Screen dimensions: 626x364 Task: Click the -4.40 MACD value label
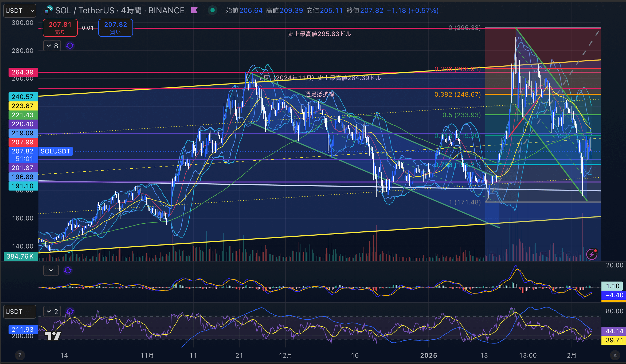(614, 295)
